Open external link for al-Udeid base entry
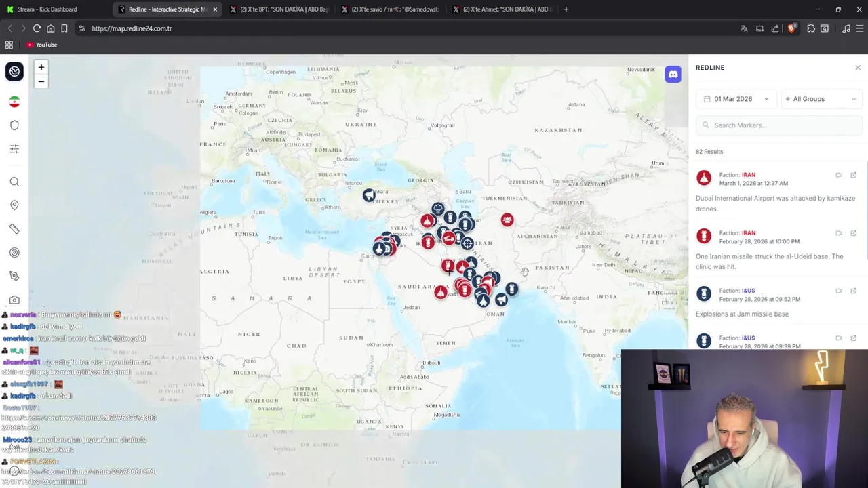The image size is (868, 488). [853, 233]
